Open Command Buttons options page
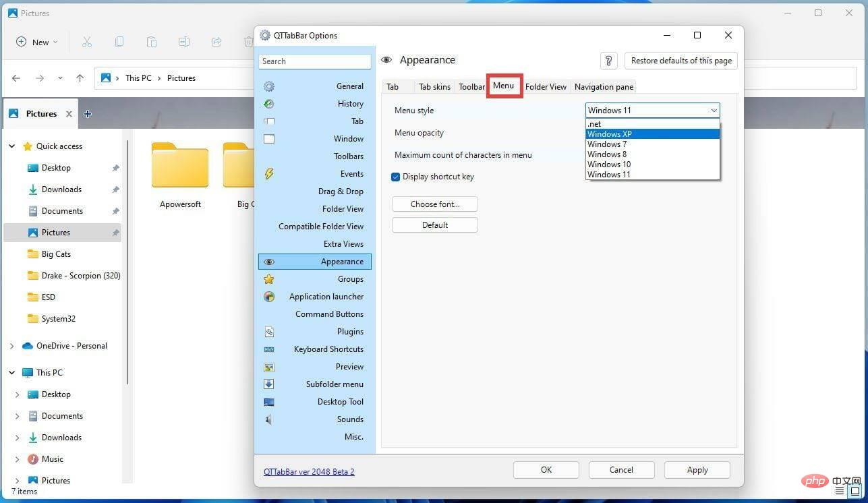Viewport: 868px width, 503px height. (x=315, y=314)
